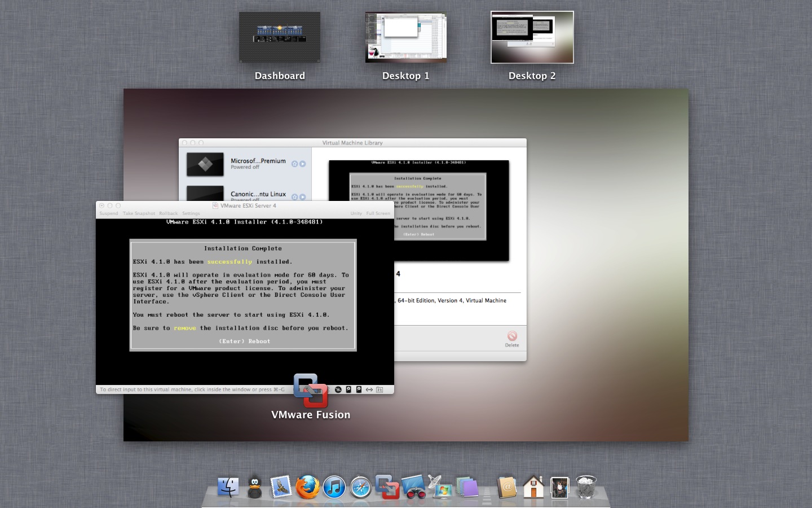Click settings icon for Microsof...Premium VM
Viewport: 812px width, 508px height.
tap(294, 164)
